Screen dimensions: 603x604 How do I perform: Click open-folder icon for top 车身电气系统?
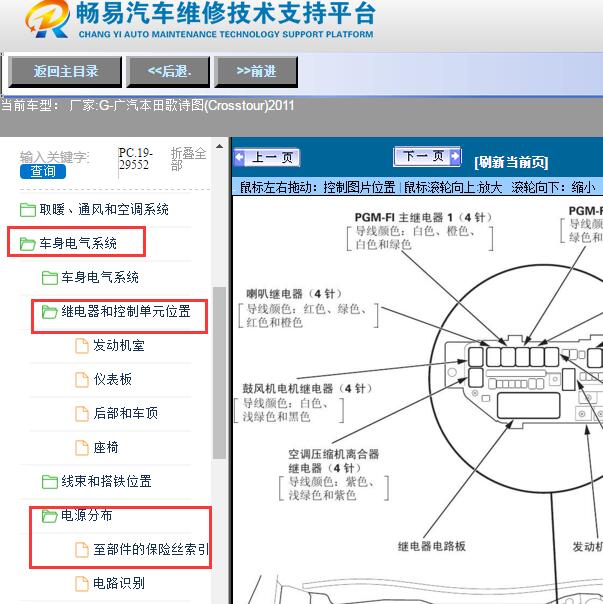coord(28,244)
